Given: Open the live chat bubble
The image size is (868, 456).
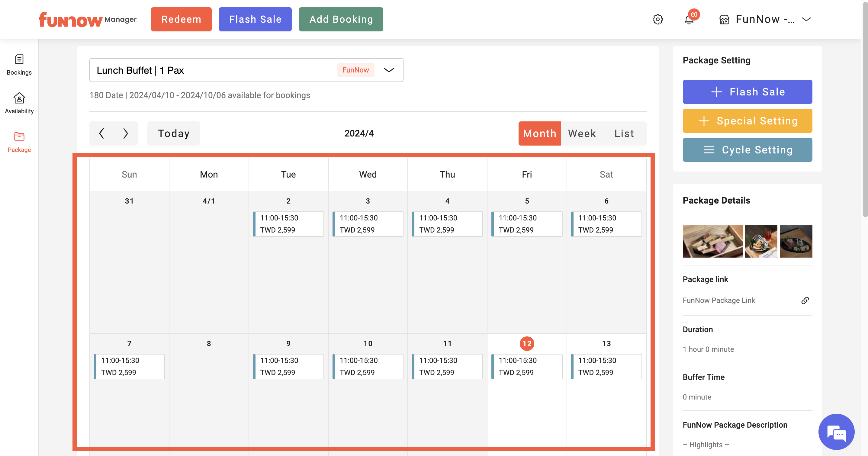Looking at the screenshot, I should point(836,432).
